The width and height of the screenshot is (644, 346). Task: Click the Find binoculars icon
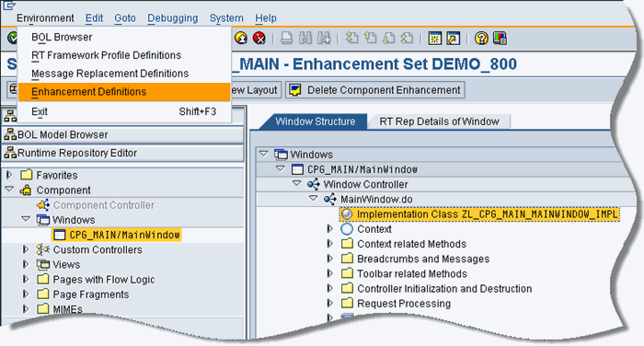coord(305,39)
